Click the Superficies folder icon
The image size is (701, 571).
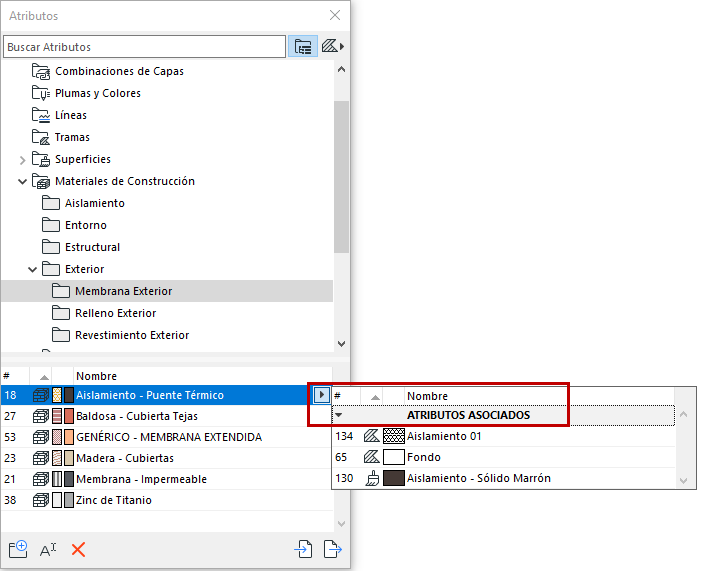pos(41,159)
